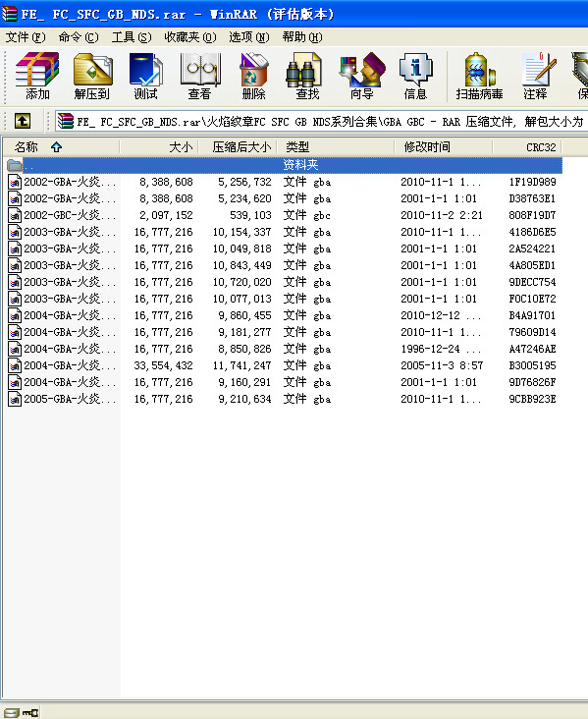The height and width of the screenshot is (719, 588).
Task: Click file icon of row with CRC 1F19D989
Action: (15, 182)
